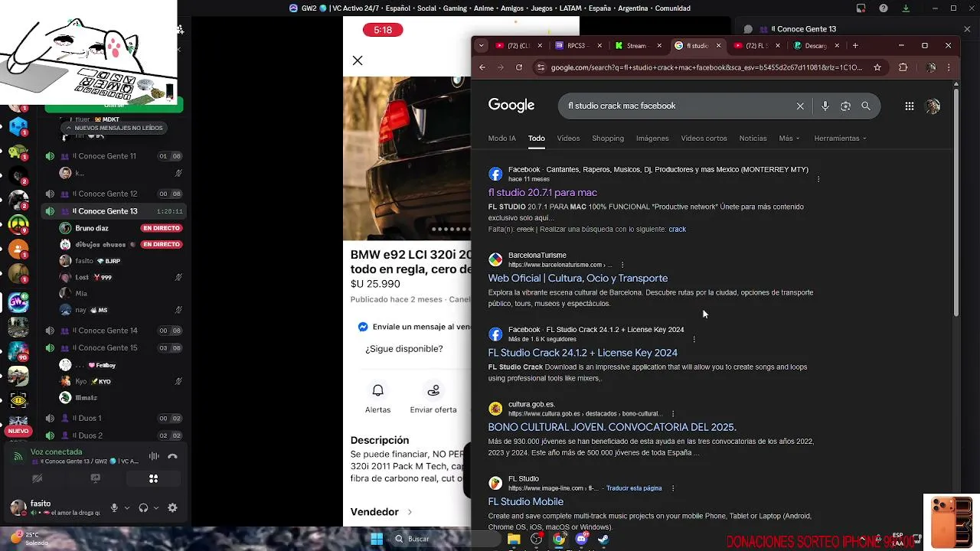Open Discord user settings gear
Viewport: 980px width, 551px height.
(172, 507)
